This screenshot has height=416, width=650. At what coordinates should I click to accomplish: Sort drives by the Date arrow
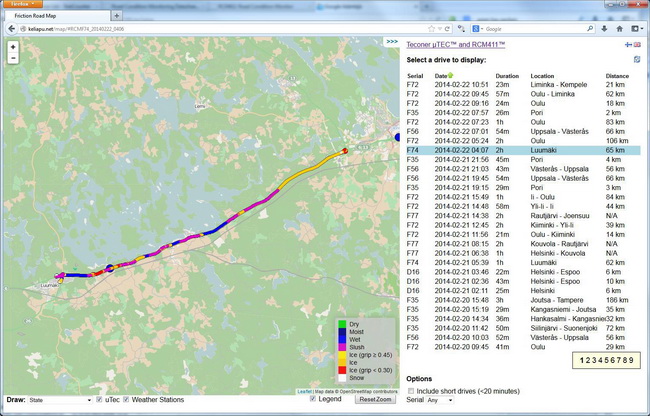click(450, 75)
